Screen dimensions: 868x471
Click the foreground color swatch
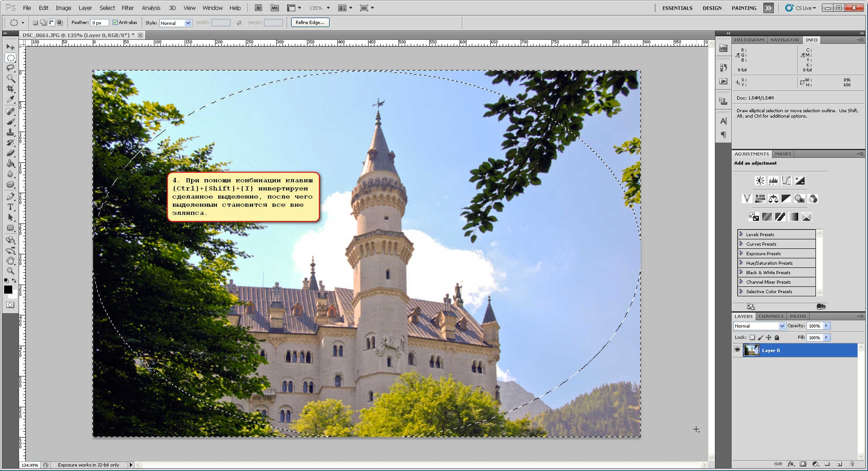pyautogui.click(x=8, y=290)
